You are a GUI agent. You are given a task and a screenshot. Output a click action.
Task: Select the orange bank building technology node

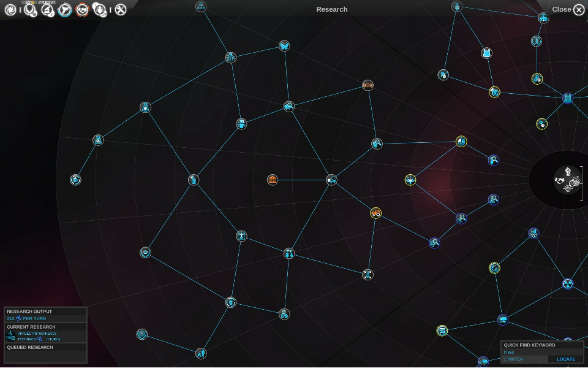pyautogui.click(x=273, y=180)
